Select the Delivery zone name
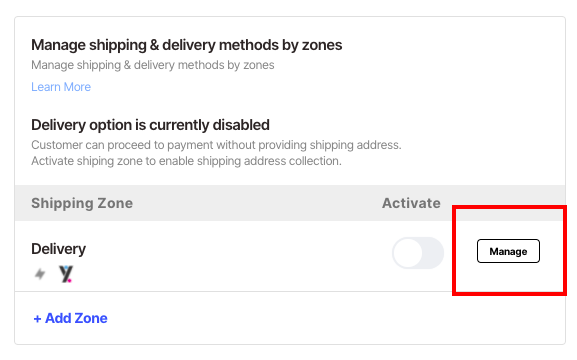This screenshot has height=360, width=577. (x=59, y=249)
